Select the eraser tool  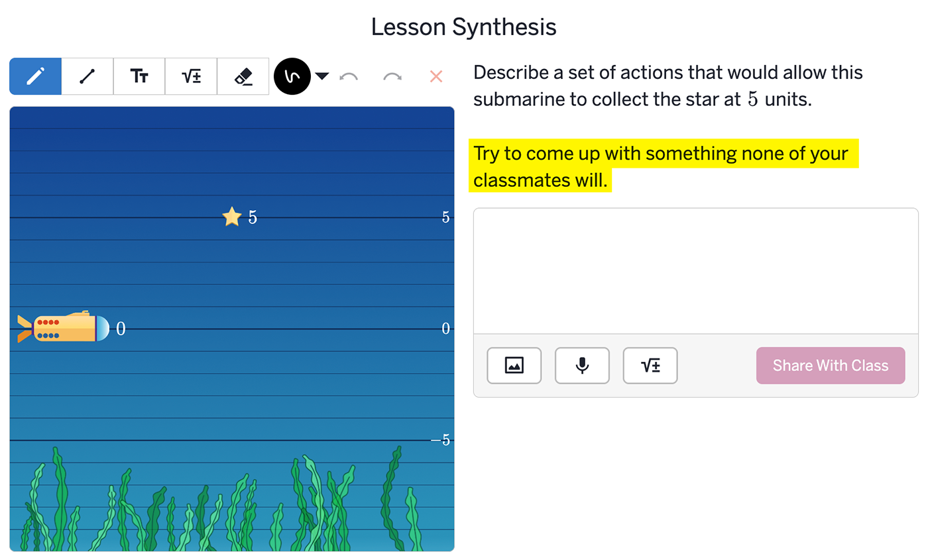(243, 76)
